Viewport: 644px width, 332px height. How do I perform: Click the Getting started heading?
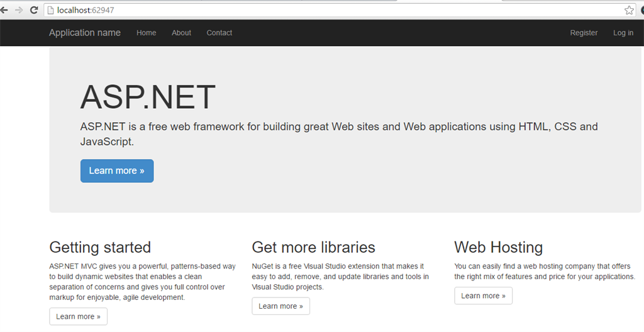pyautogui.click(x=100, y=247)
